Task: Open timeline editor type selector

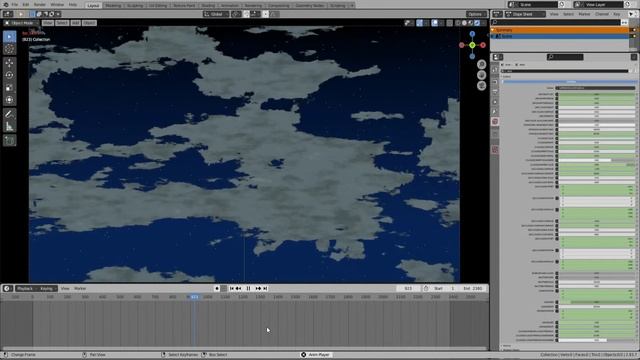Action: click(x=7, y=289)
